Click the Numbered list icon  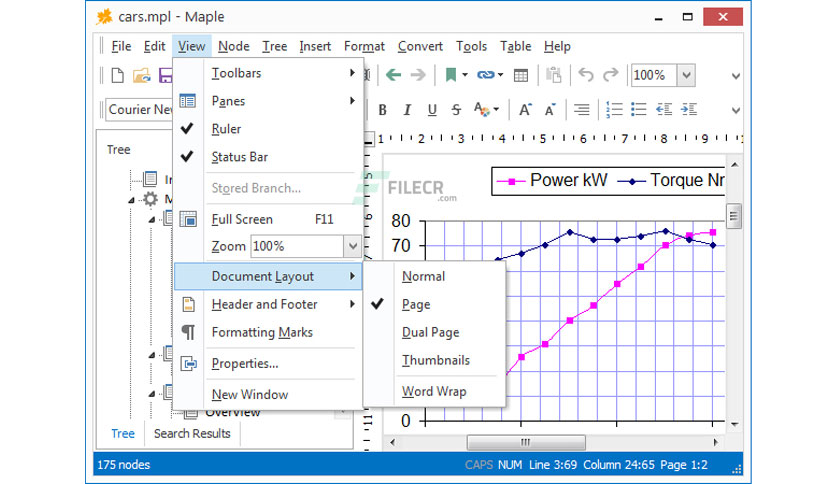tap(614, 110)
